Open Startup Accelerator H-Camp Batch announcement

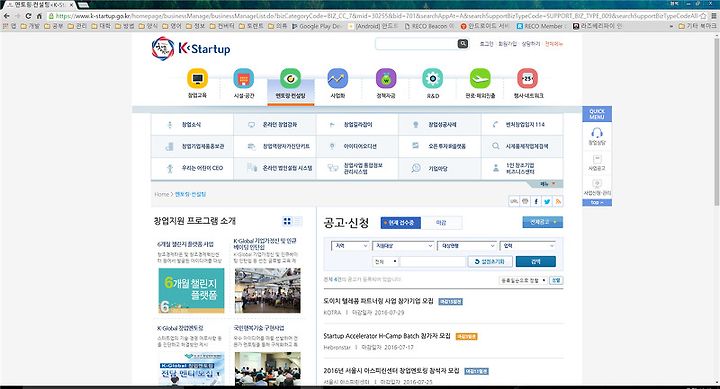(x=387, y=336)
